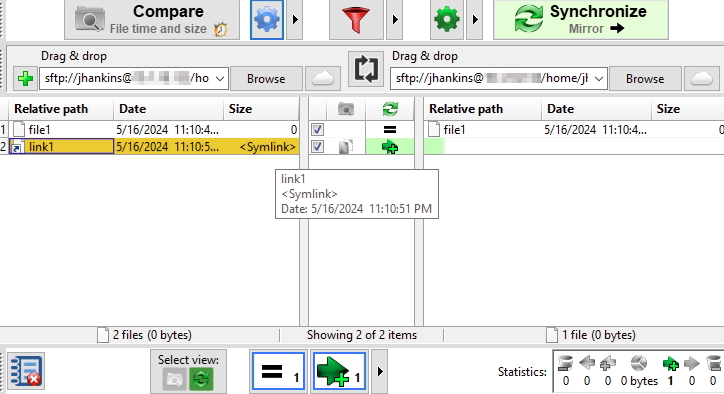The height and width of the screenshot is (394, 724).
Task: Toggle showing create-right items filter
Action: coord(339,371)
